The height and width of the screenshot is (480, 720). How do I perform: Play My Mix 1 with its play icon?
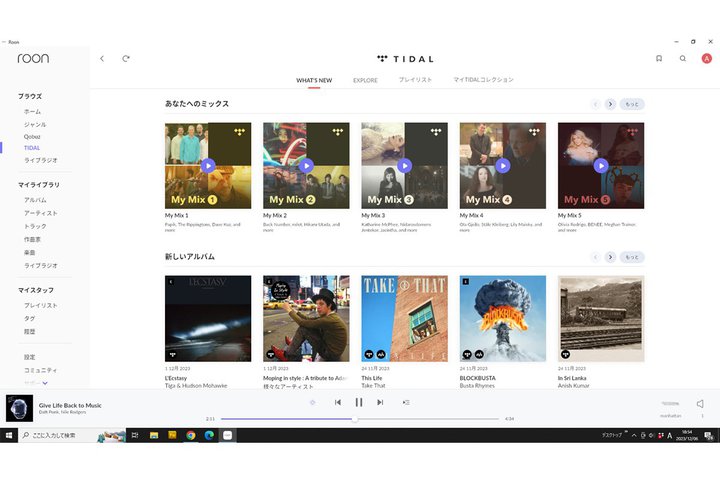click(x=208, y=165)
